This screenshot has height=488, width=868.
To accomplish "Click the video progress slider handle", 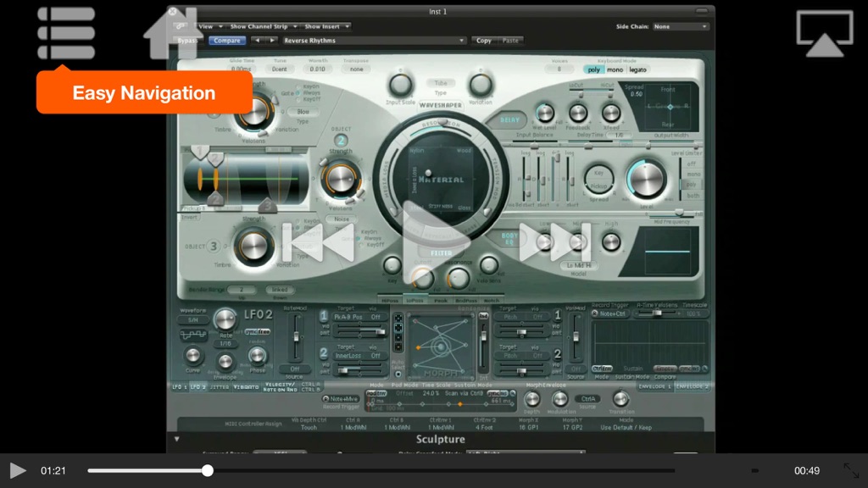I will (207, 470).
